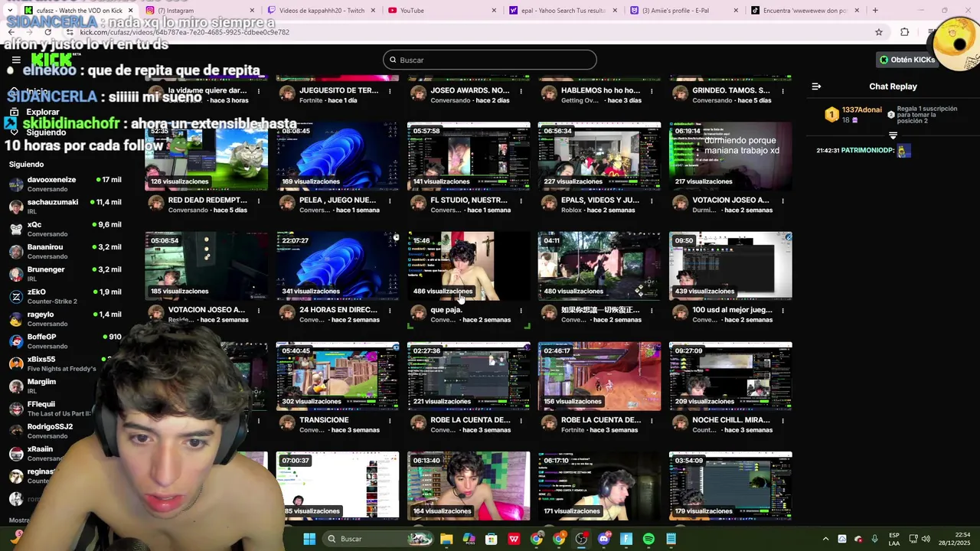Open 100 usd al mejor jueg... video title
Viewport: 980px width, 551px height.
click(731, 310)
